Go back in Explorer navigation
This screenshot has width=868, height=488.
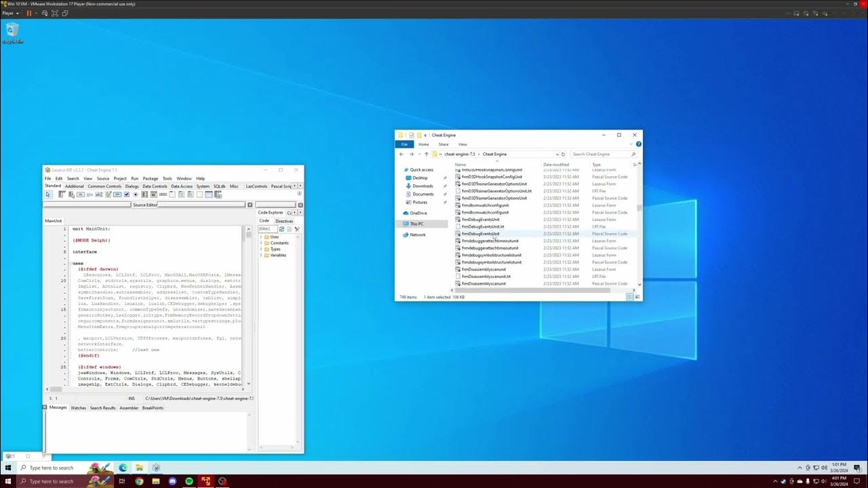pos(401,154)
